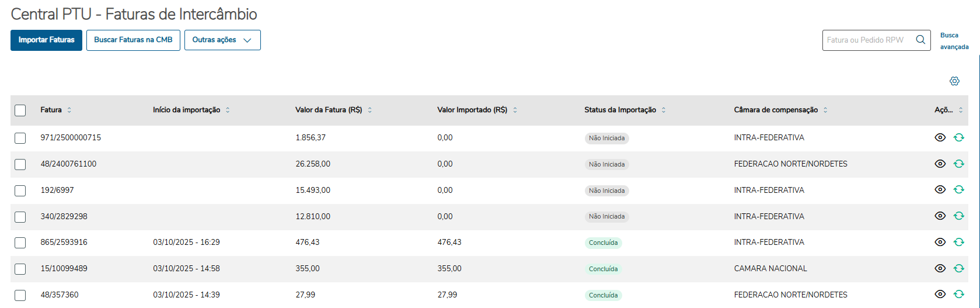View invoice 865/2593916 via its eye icon
This screenshot has width=980, height=308.
940,242
